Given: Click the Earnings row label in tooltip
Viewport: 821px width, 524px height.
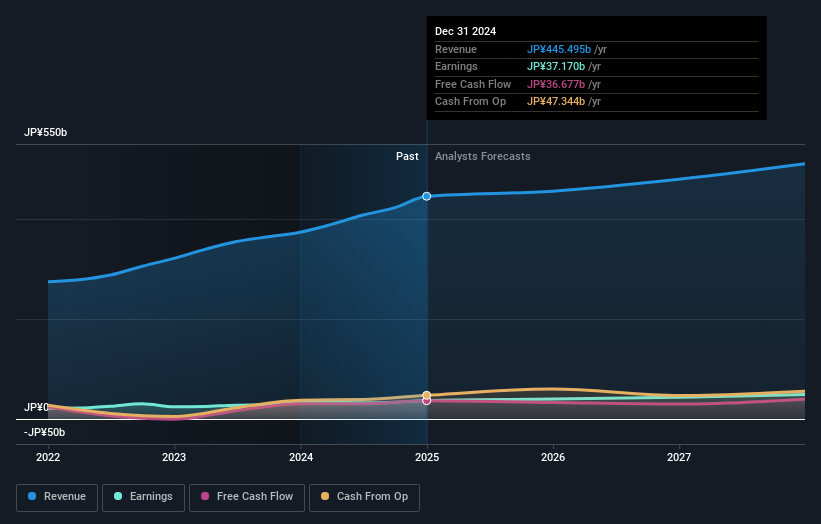Looking at the screenshot, I should [x=456, y=66].
